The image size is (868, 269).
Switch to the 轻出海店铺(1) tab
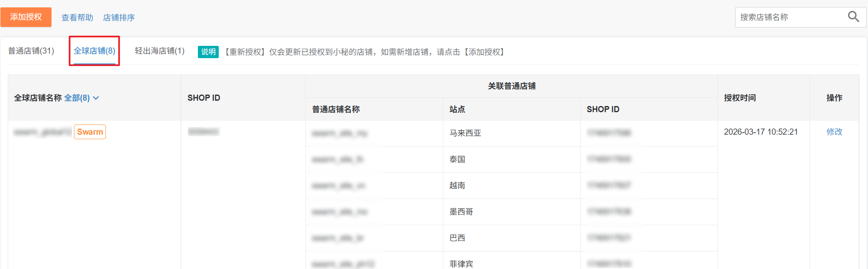(x=159, y=51)
